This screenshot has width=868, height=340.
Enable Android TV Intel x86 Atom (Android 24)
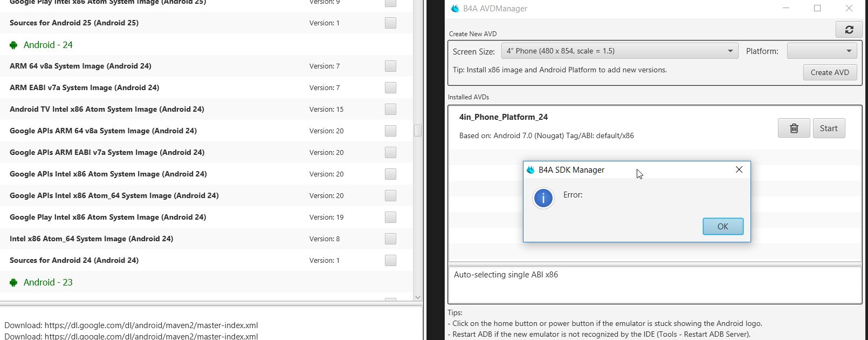click(390, 110)
